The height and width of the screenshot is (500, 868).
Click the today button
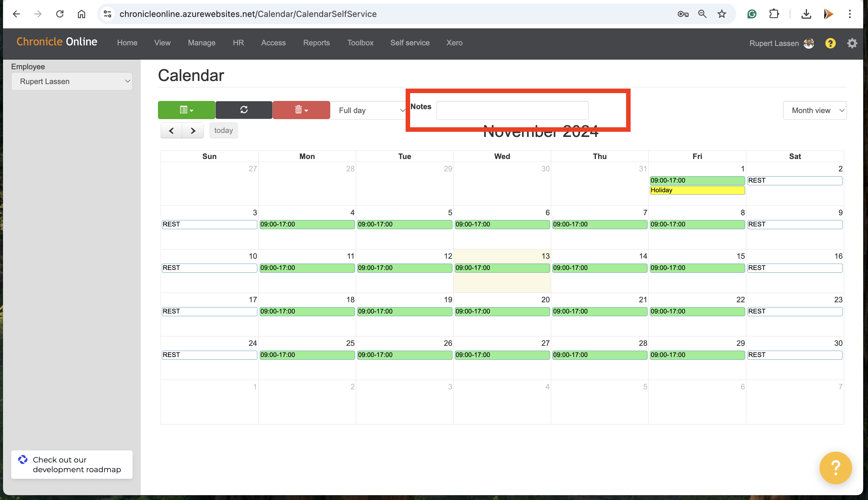(x=223, y=131)
